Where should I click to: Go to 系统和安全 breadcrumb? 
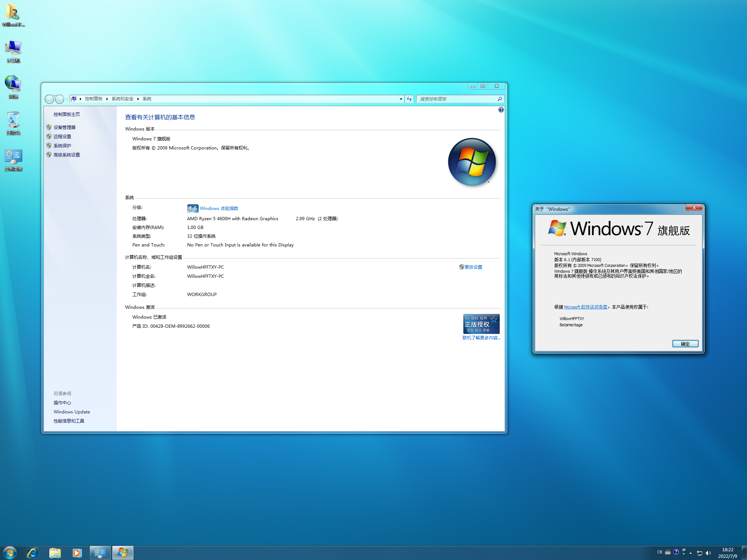tap(123, 99)
